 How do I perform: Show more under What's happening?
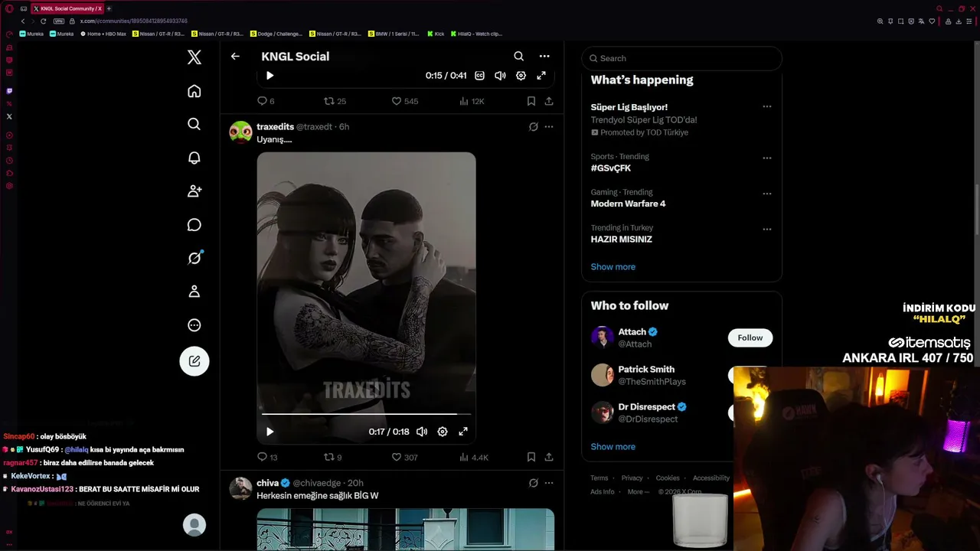point(613,267)
